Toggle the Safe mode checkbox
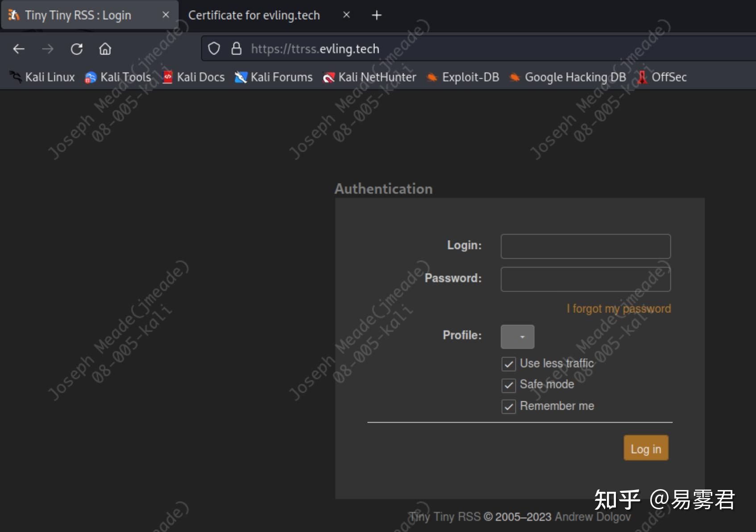 coord(509,385)
